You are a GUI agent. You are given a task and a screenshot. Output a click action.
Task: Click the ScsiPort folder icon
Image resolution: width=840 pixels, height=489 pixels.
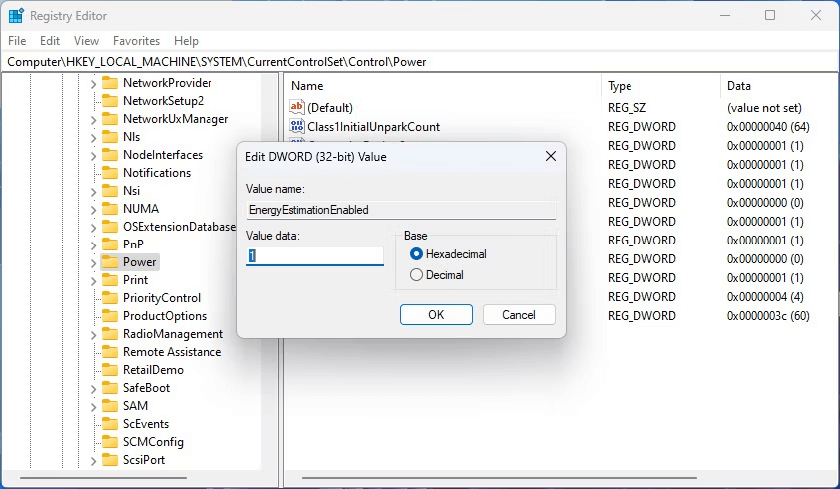pyautogui.click(x=109, y=460)
